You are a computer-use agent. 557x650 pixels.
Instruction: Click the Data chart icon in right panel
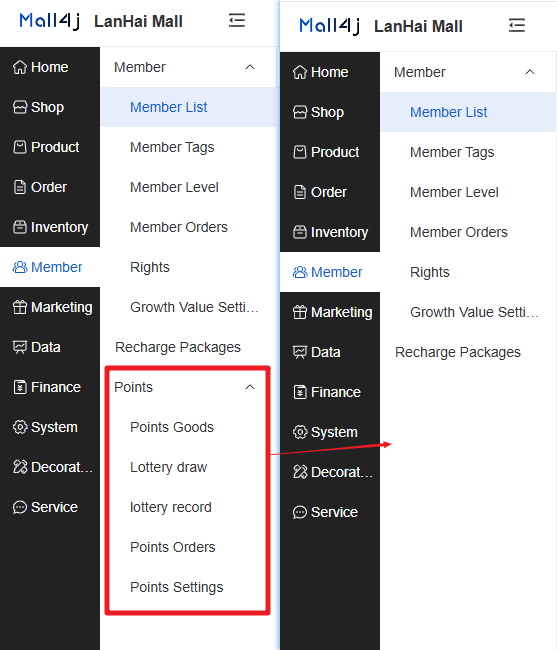tap(300, 352)
